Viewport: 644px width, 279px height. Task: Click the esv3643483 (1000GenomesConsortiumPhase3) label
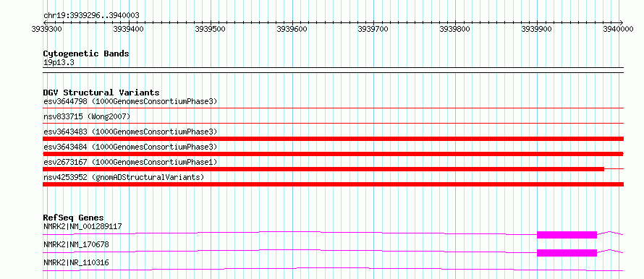[130, 132]
